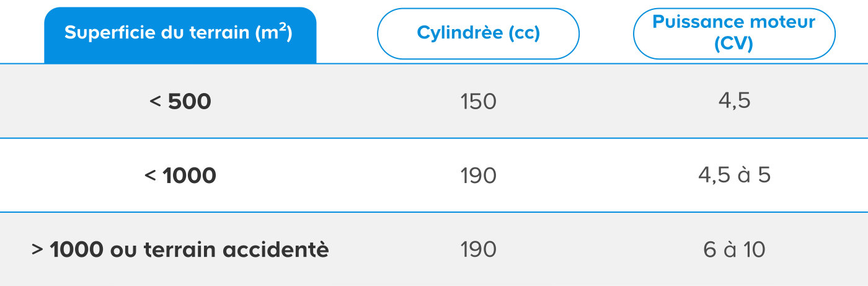Select the Superficie du terrain tab header

[180, 35]
